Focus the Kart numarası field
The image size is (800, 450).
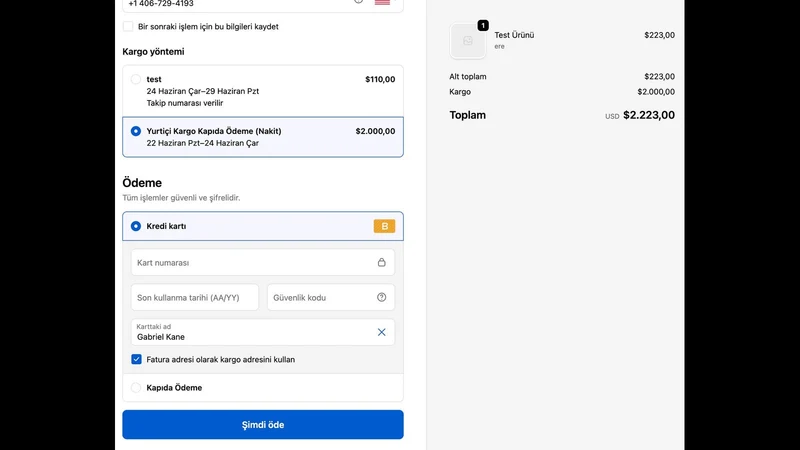point(263,262)
